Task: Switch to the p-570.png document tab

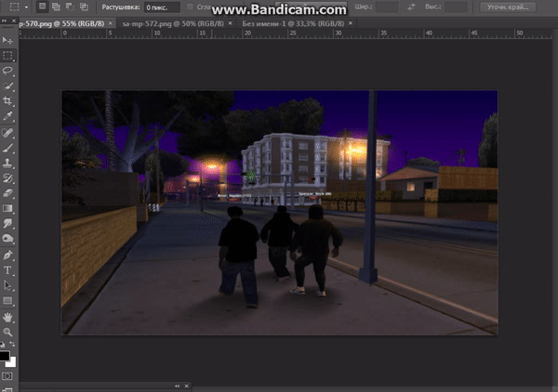Action: 61,24
